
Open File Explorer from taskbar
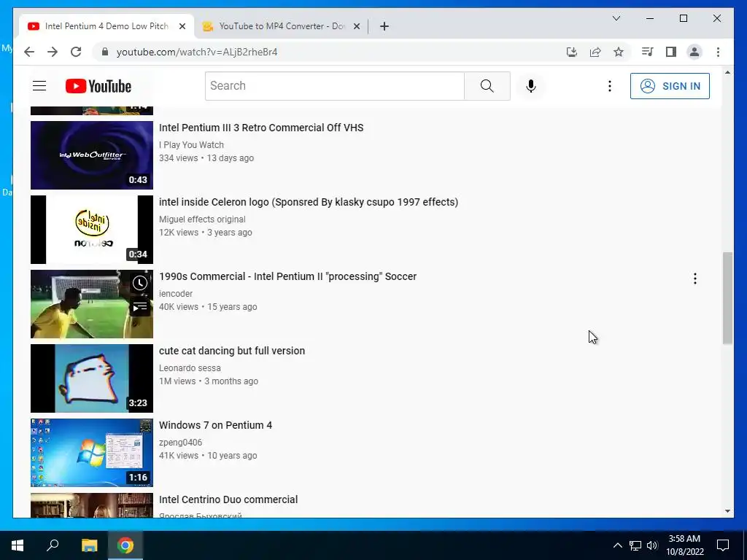pyautogui.click(x=89, y=545)
